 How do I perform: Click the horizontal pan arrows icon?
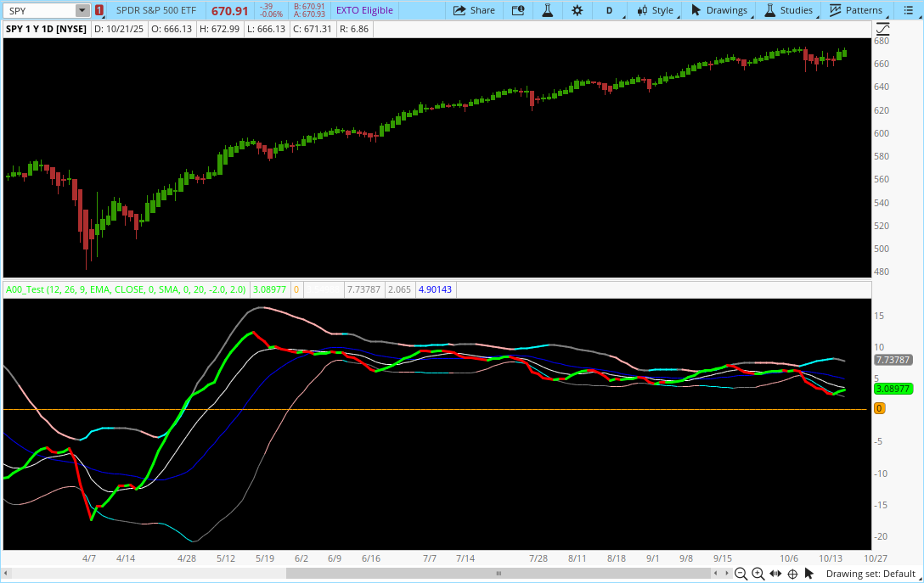775,575
